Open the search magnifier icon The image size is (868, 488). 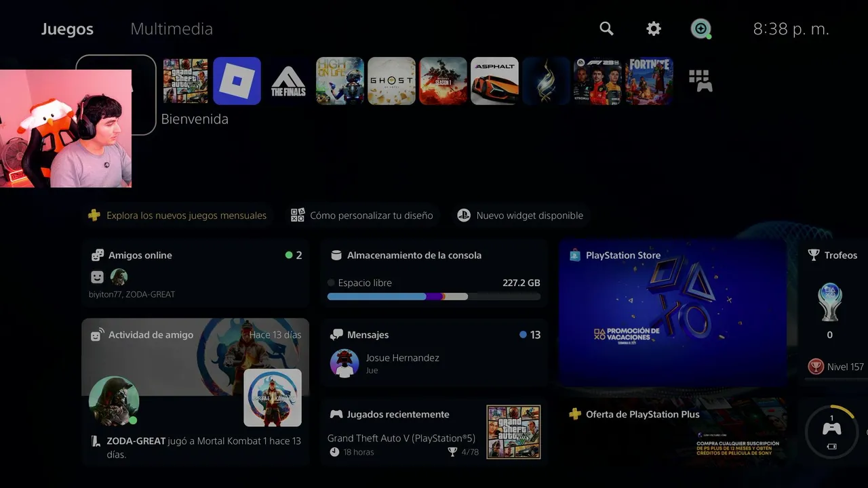[606, 28]
